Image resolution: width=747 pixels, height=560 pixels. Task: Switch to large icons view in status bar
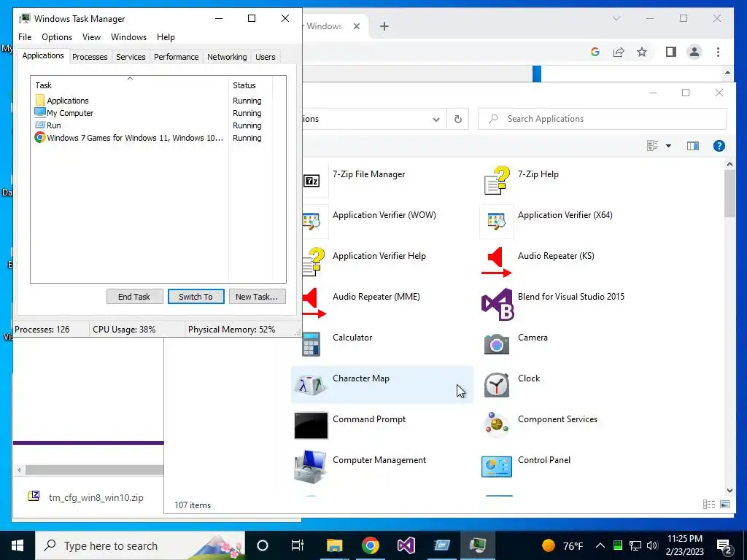click(x=725, y=505)
